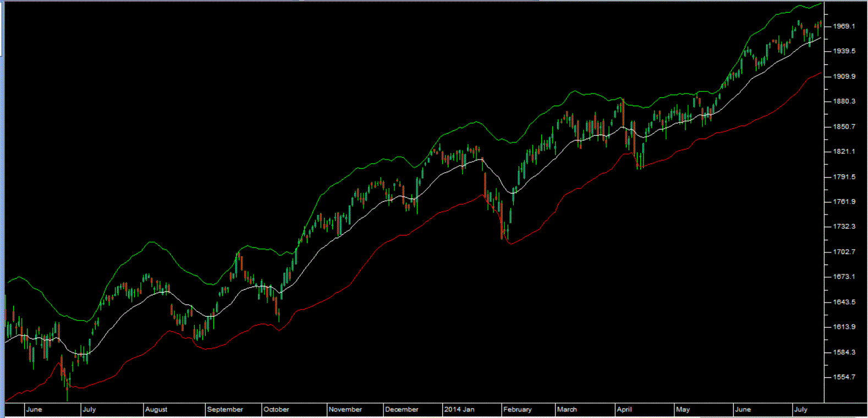Click the 1939.5 price level

[844, 51]
